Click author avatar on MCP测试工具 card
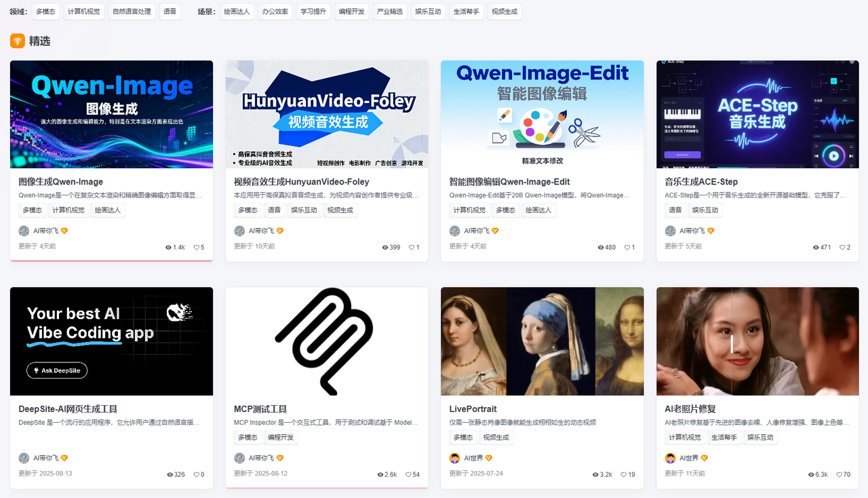 (239, 458)
